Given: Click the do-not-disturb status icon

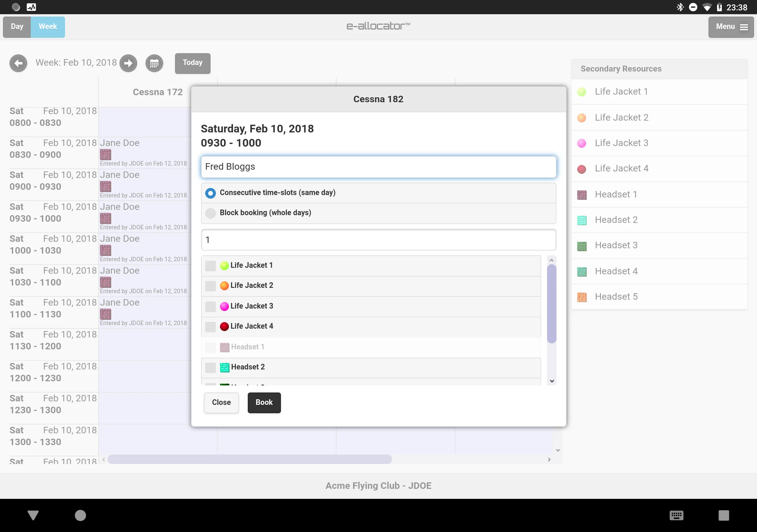Looking at the screenshot, I should 693,7.
